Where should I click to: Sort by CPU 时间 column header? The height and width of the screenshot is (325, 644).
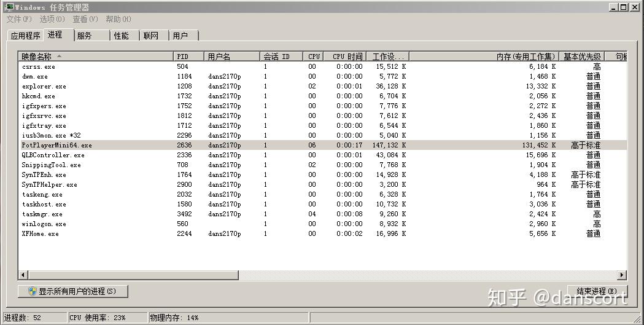click(344, 57)
